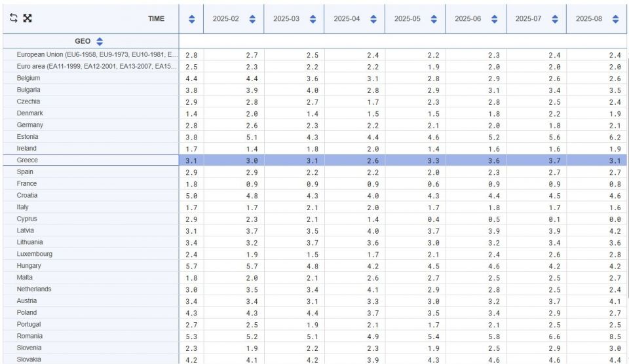Sort the 2025-03 column

click(312, 18)
